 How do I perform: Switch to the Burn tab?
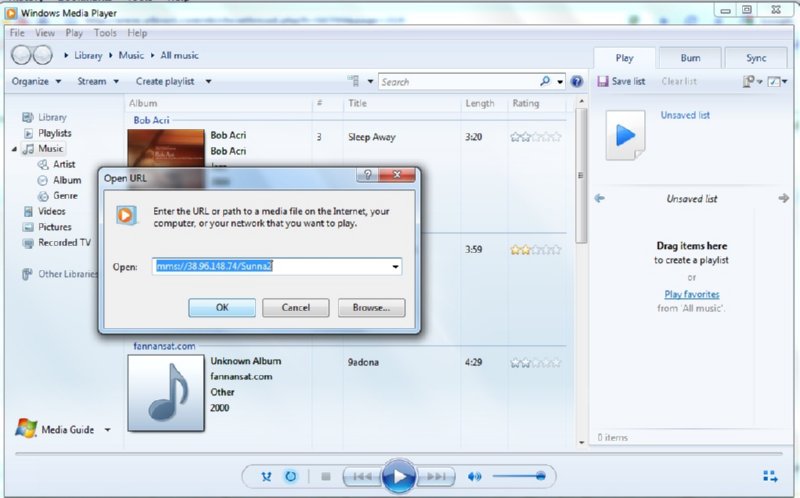pos(690,58)
